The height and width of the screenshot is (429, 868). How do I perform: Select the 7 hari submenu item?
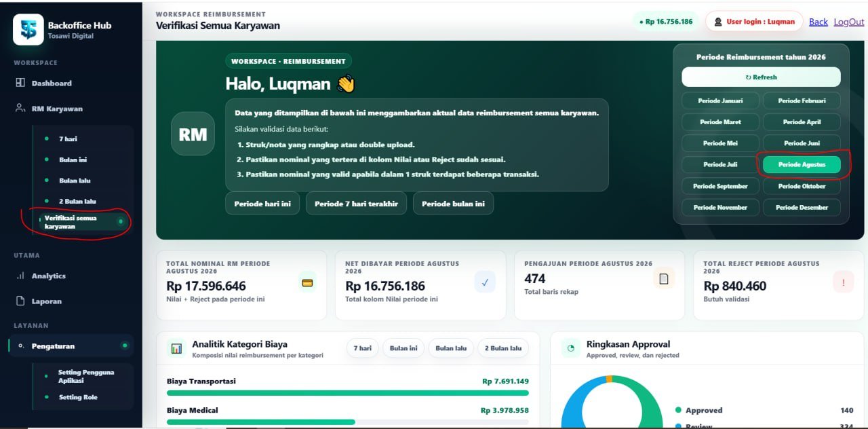pos(68,138)
